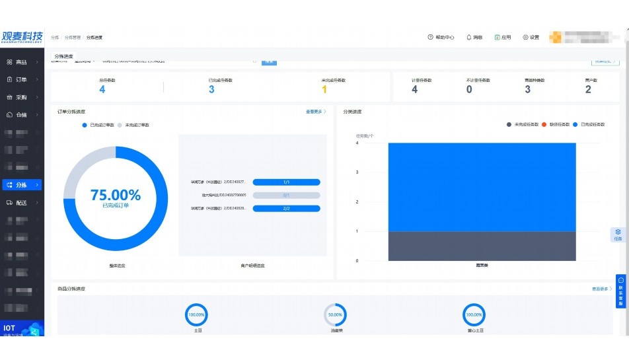Open notifications via the 消息 bell icon
629x364 pixels.
[x=469, y=37]
